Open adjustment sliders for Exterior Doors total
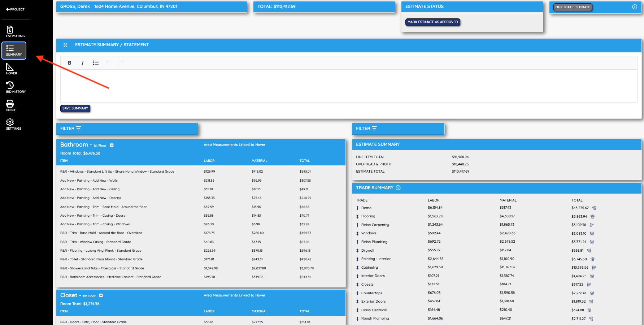The height and width of the screenshot is (325, 644). tap(591, 302)
